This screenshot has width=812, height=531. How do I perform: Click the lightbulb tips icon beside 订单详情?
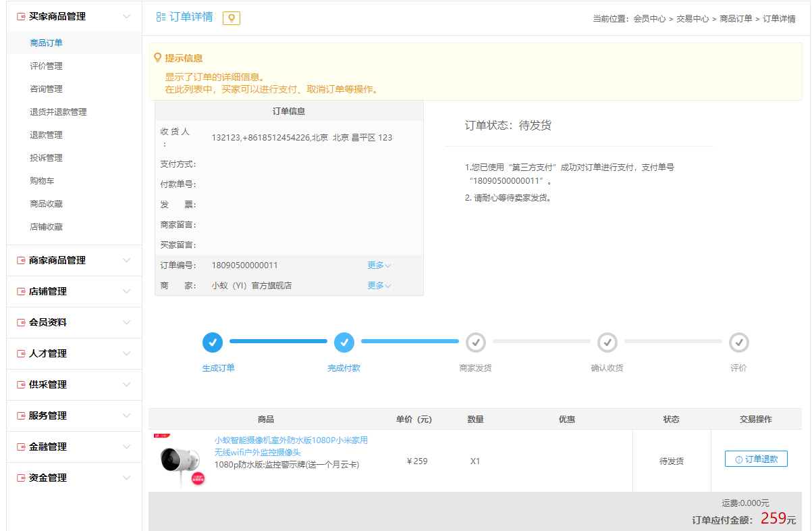point(232,18)
